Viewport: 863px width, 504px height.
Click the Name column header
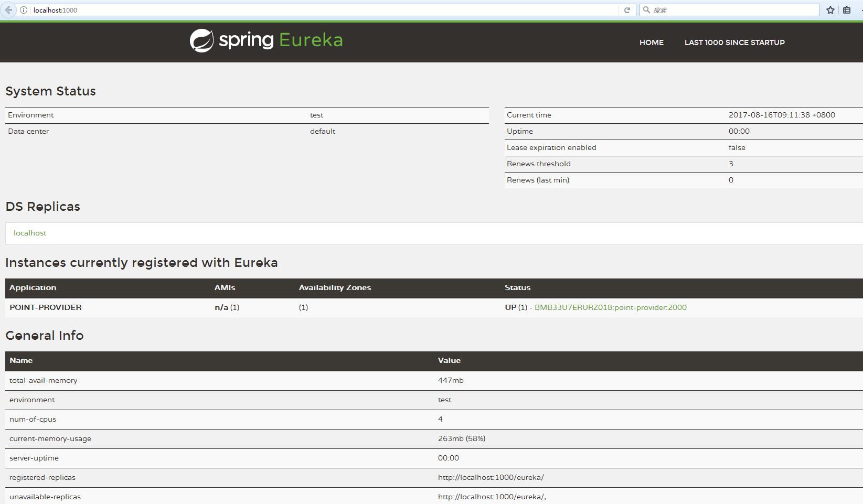tap(21, 360)
